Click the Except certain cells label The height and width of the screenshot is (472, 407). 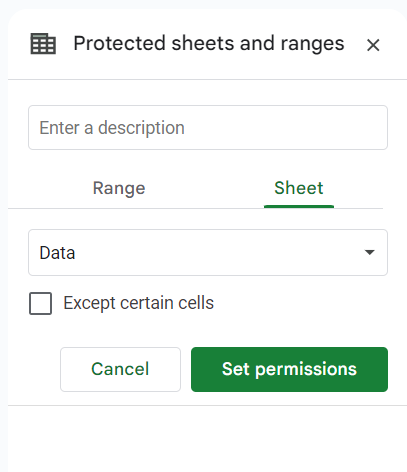pyautogui.click(x=138, y=303)
